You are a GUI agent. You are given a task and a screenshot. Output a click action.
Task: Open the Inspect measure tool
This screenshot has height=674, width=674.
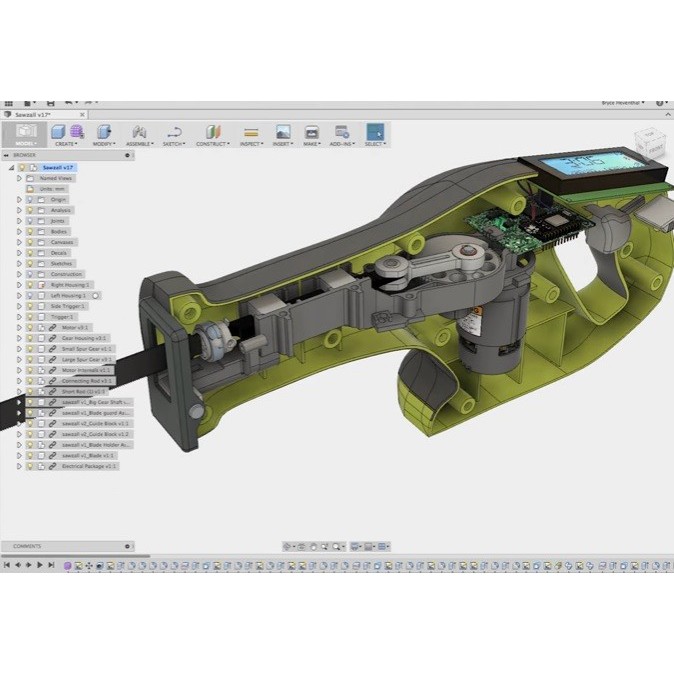click(251, 132)
